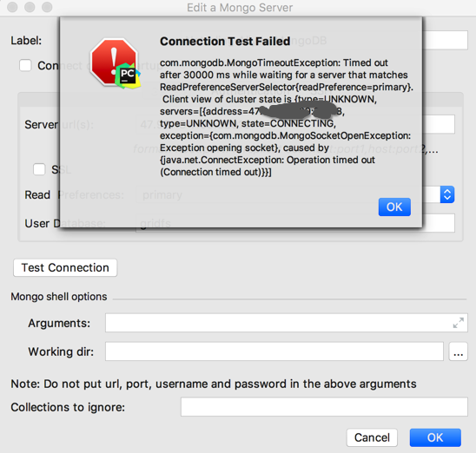Click the red error alert icon

tap(113, 60)
